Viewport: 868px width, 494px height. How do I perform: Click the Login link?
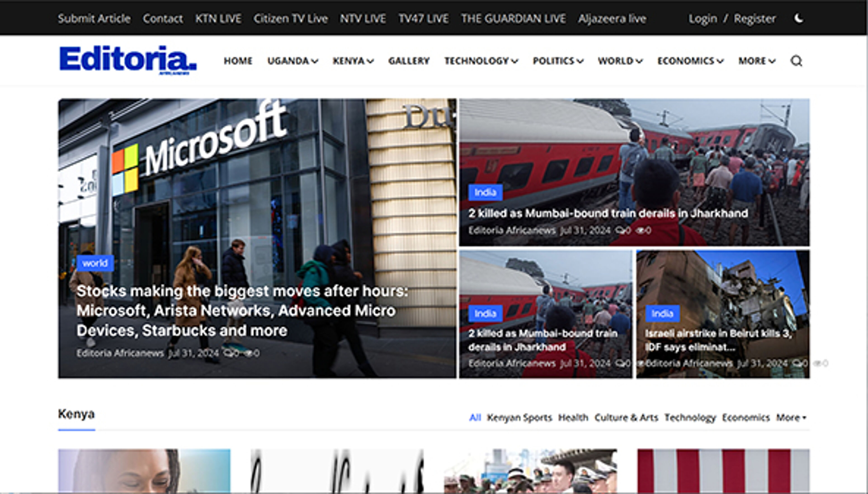click(702, 19)
